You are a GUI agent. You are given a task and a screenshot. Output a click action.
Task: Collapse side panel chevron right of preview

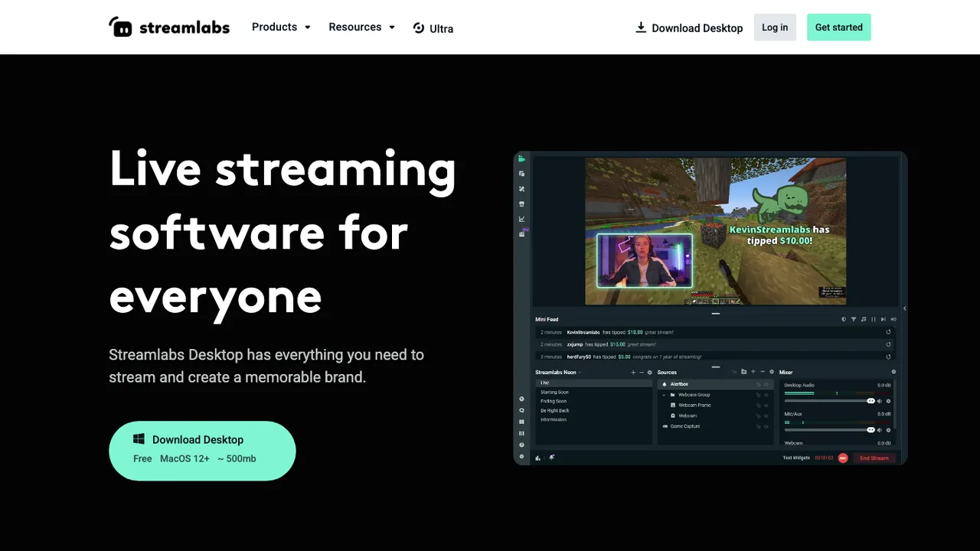[x=904, y=308]
